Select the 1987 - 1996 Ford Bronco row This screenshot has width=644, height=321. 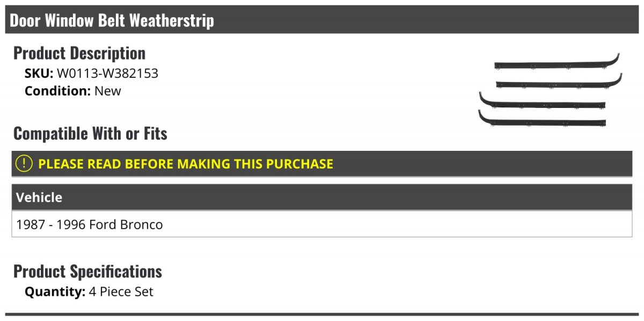coord(322,224)
